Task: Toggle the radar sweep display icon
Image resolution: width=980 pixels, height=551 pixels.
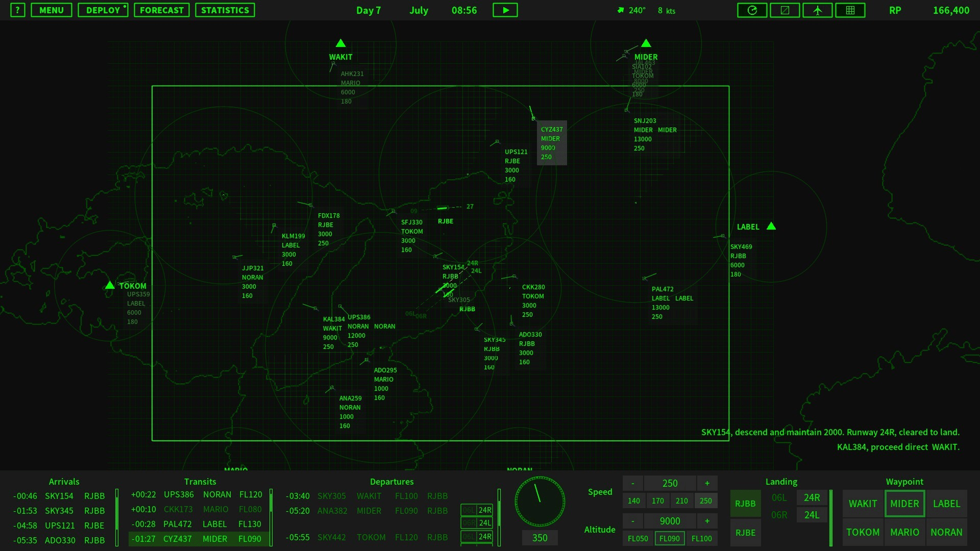Action: click(752, 10)
